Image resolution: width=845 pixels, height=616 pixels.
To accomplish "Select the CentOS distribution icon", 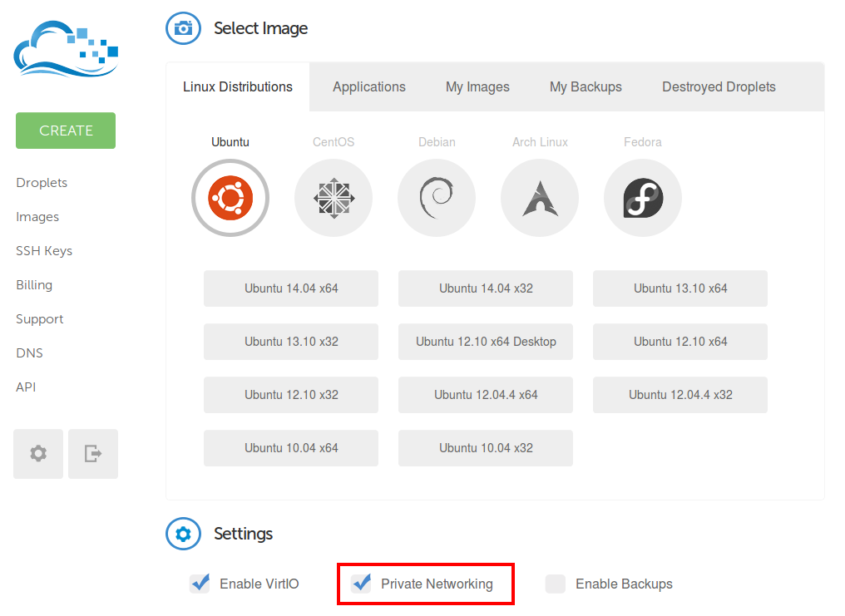I will point(334,198).
